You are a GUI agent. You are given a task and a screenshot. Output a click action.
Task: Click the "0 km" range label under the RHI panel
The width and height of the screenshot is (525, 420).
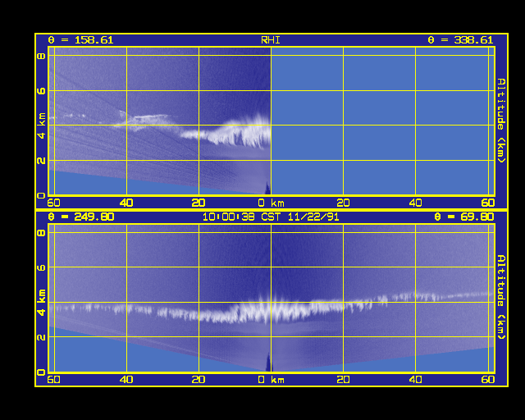[271, 203]
